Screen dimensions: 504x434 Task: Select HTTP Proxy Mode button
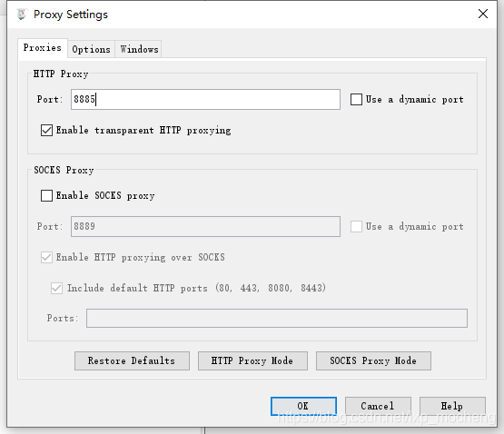[x=252, y=360]
